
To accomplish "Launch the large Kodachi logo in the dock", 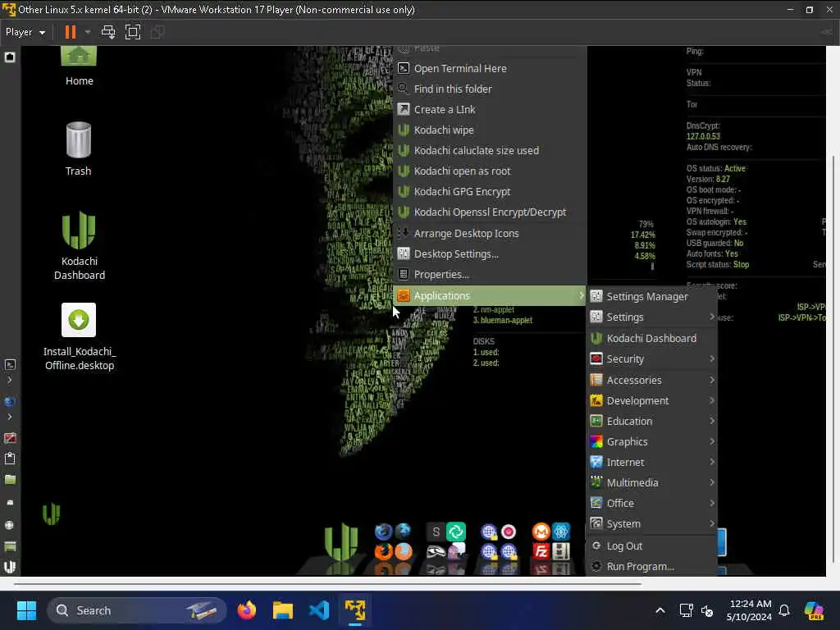I will [x=340, y=541].
